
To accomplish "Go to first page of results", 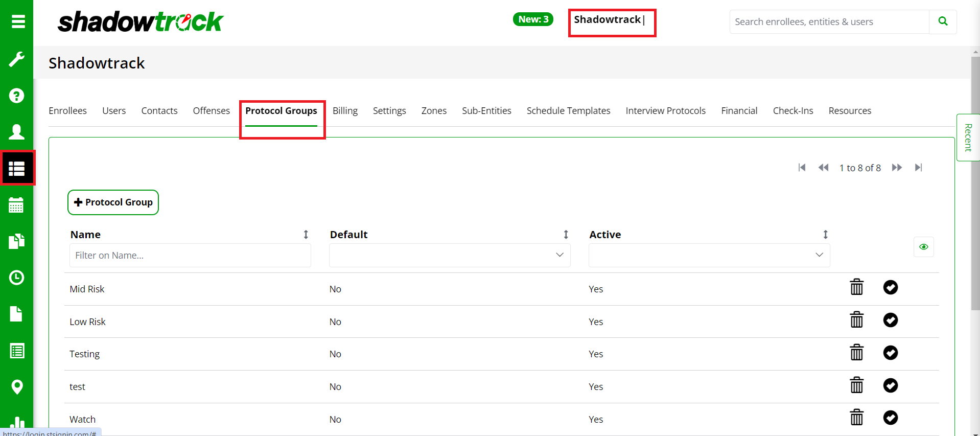I will [x=802, y=168].
